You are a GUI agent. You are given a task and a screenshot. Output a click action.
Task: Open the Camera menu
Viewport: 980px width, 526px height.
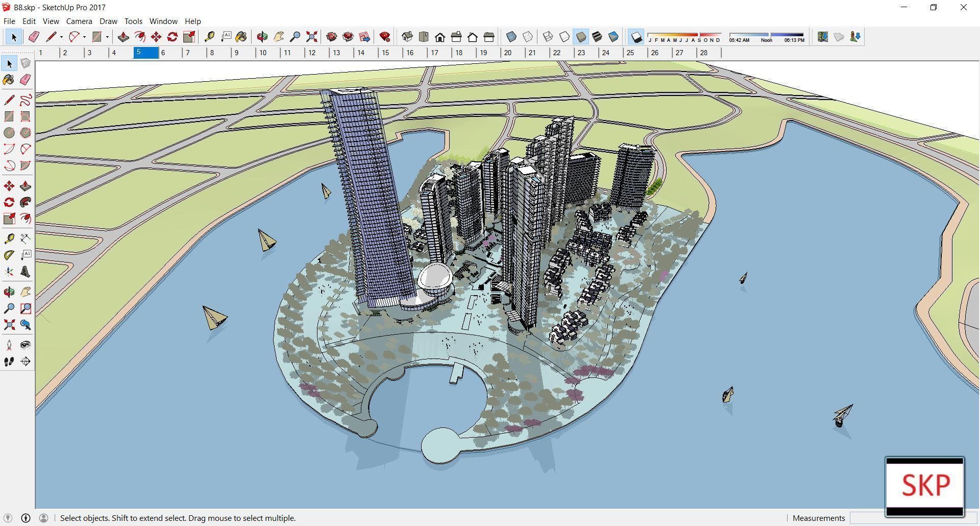coord(79,21)
